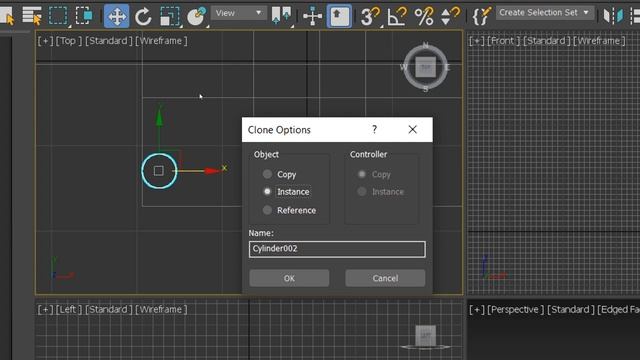Click the Name field containing Cylinder002
The height and width of the screenshot is (360, 640).
click(x=337, y=249)
